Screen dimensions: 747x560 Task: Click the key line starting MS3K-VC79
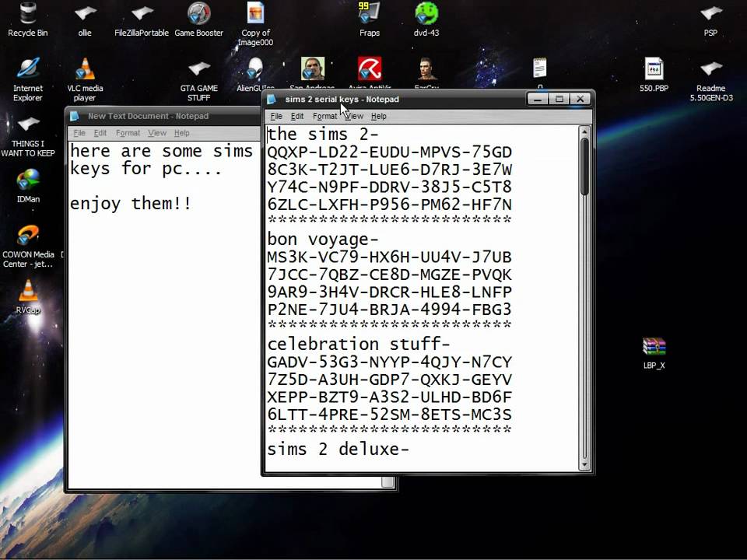(x=390, y=257)
